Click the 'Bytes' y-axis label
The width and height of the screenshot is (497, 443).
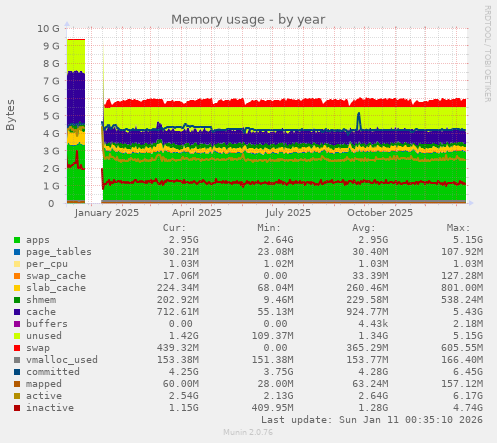(10, 115)
